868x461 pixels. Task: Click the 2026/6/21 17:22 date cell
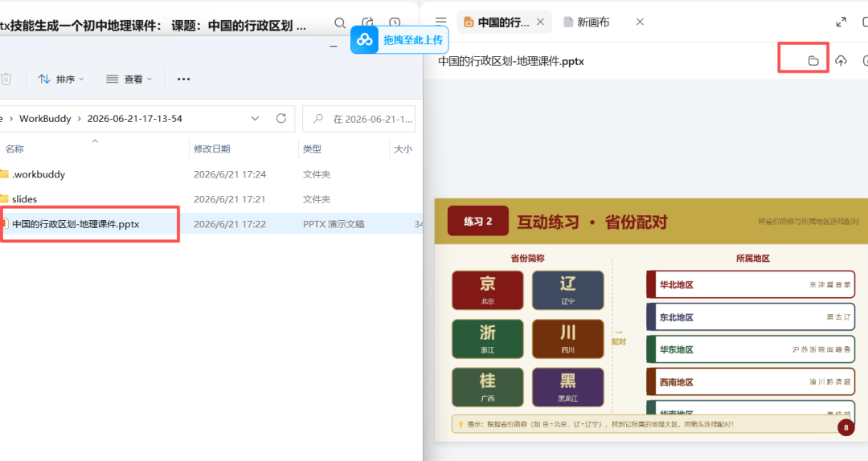coord(230,224)
